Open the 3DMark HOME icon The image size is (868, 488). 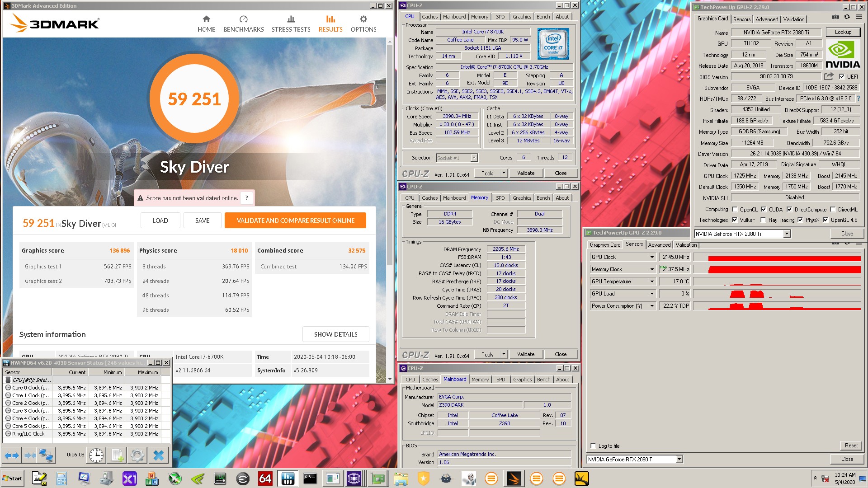pyautogui.click(x=206, y=19)
